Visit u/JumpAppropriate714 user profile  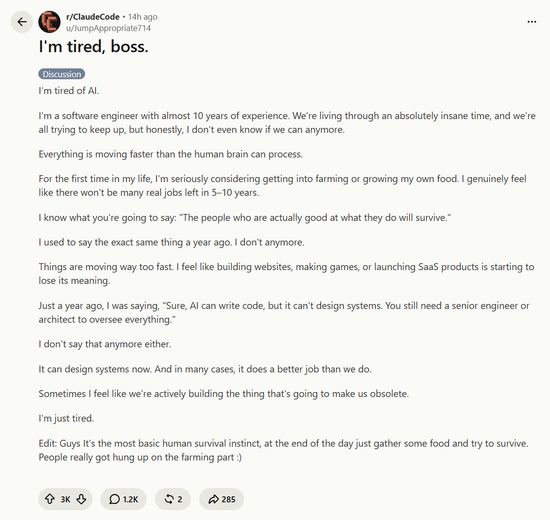pyautogui.click(x=108, y=28)
